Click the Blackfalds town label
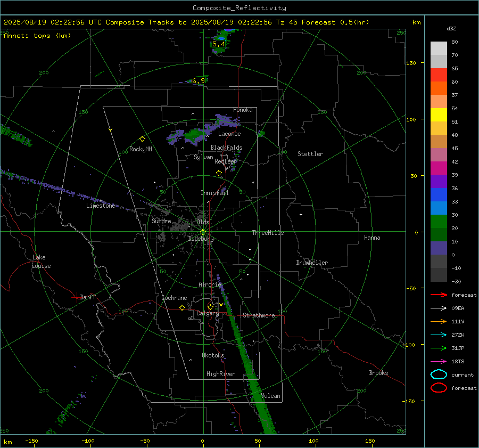 pyautogui.click(x=226, y=148)
